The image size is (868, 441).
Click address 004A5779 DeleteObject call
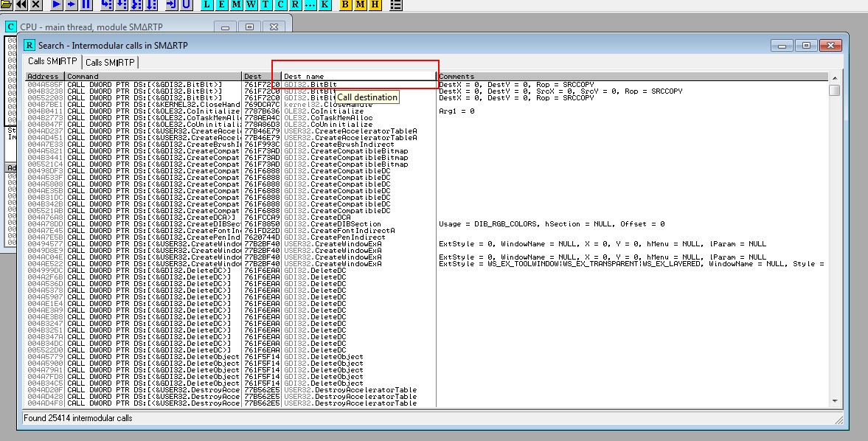click(427, 357)
